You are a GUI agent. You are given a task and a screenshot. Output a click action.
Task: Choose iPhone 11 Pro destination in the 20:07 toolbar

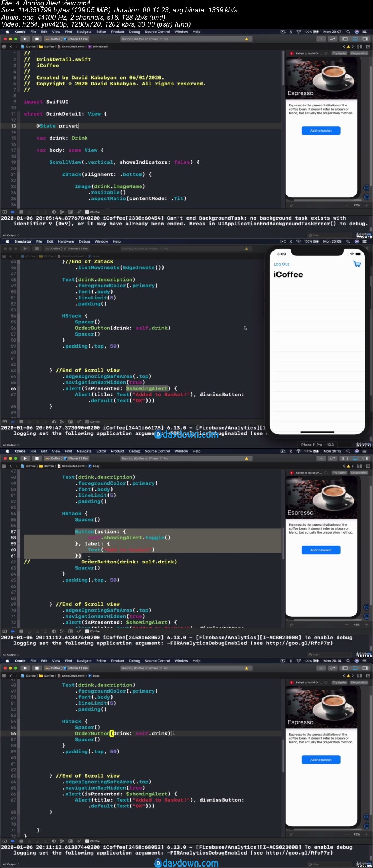click(76, 39)
